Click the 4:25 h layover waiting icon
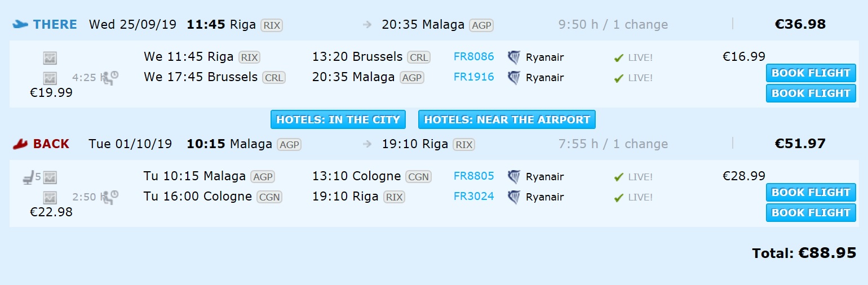The image size is (868, 285). tap(110, 78)
